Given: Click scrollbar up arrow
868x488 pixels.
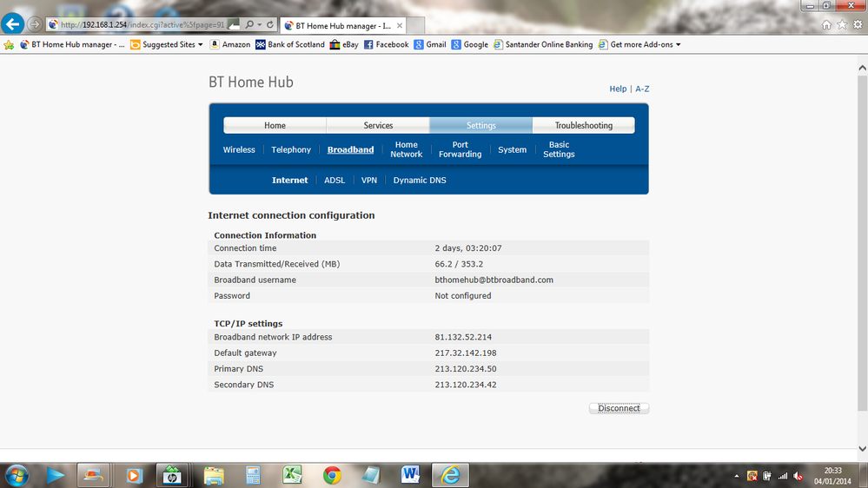Looking at the screenshot, I should tap(863, 68).
